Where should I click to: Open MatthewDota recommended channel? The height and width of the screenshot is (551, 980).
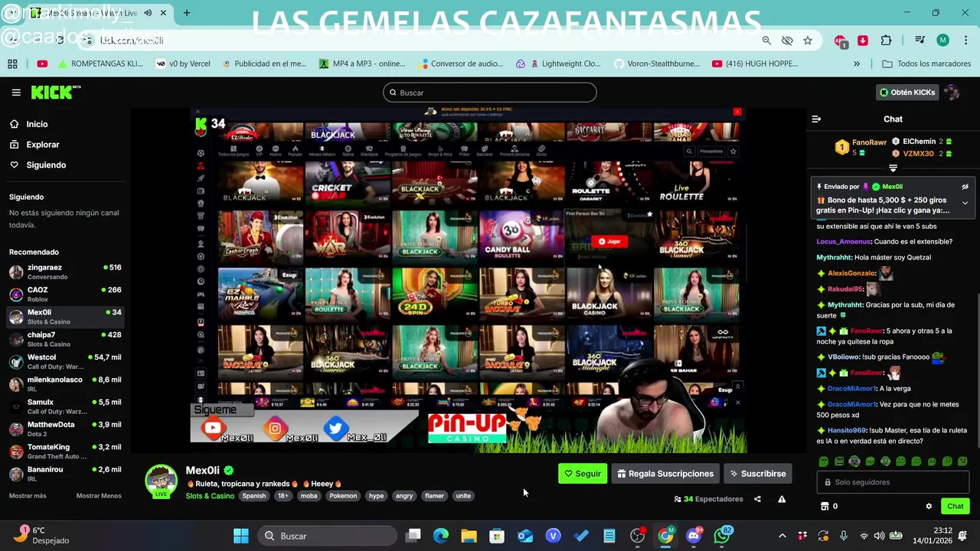(65, 429)
